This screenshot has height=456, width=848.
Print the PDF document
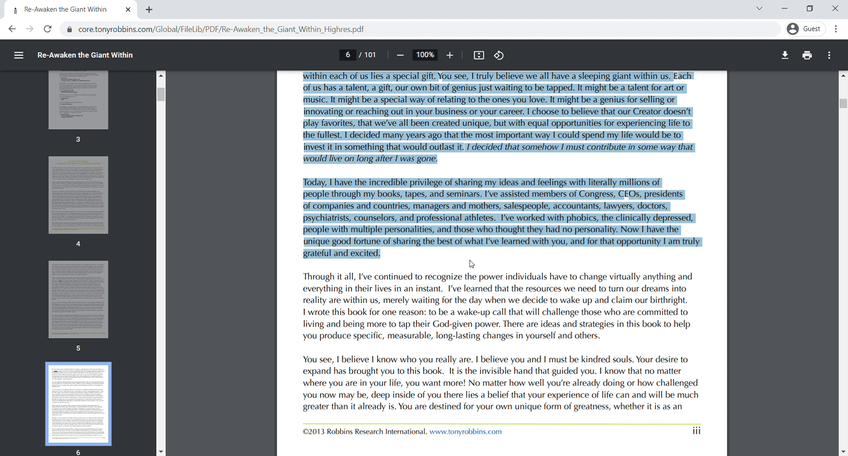tap(807, 55)
